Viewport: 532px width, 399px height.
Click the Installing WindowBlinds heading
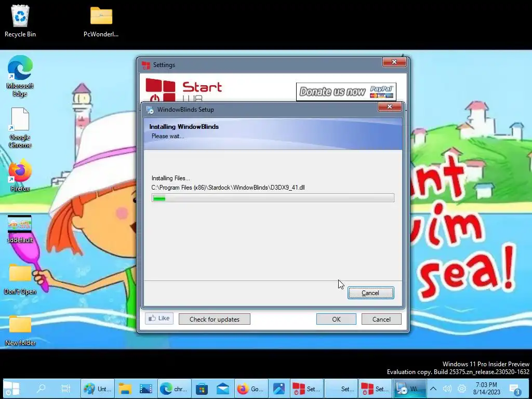(x=184, y=127)
